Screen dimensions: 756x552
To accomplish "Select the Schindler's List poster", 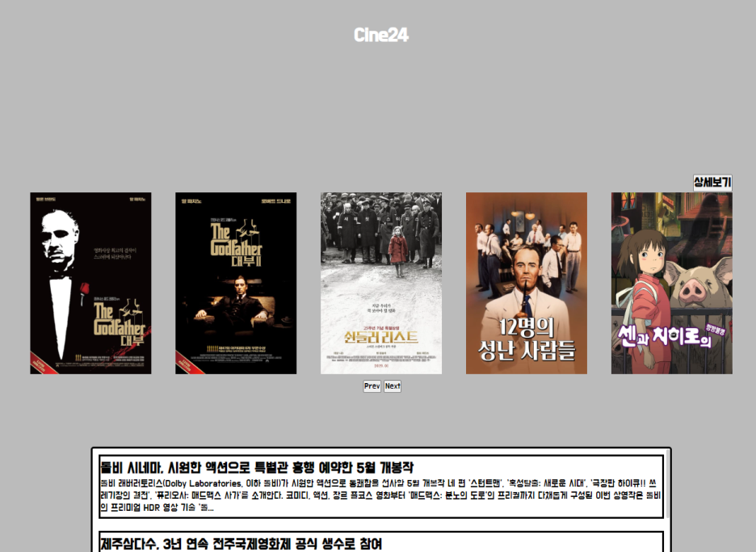I will 381,283.
